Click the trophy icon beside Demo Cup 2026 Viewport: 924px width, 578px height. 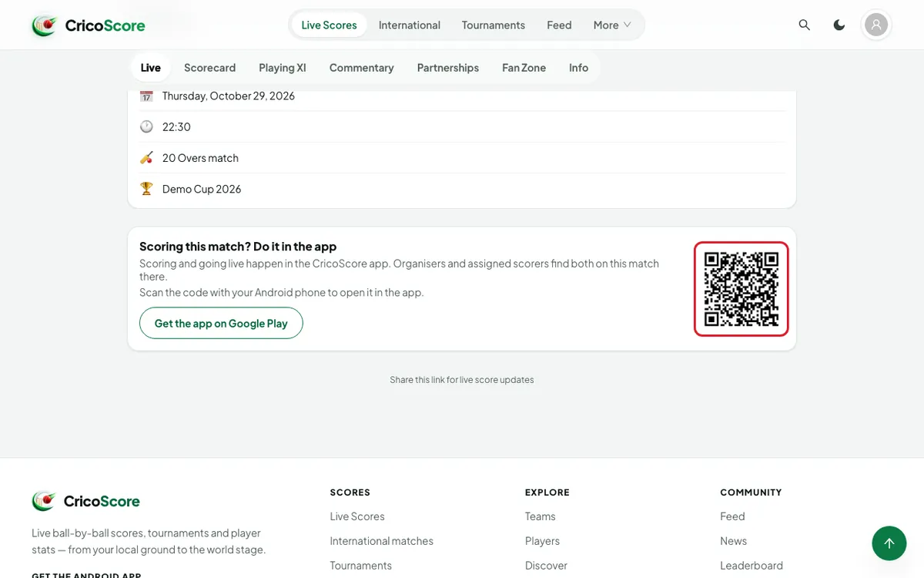pyautogui.click(x=146, y=188)
